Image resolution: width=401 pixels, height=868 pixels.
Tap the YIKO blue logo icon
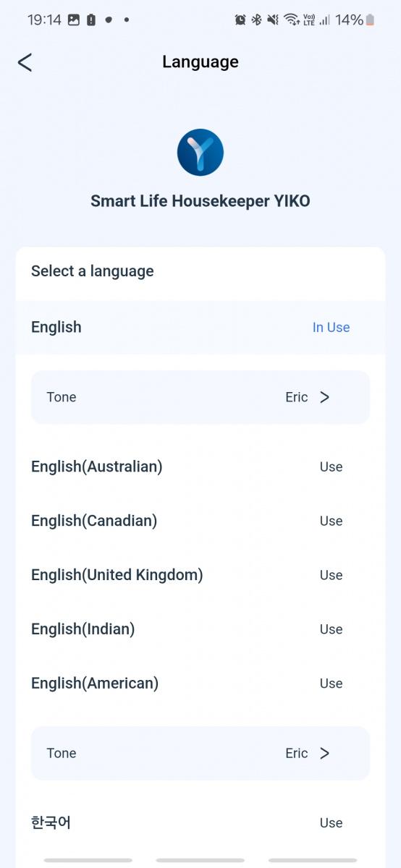[x=200, y=153]
